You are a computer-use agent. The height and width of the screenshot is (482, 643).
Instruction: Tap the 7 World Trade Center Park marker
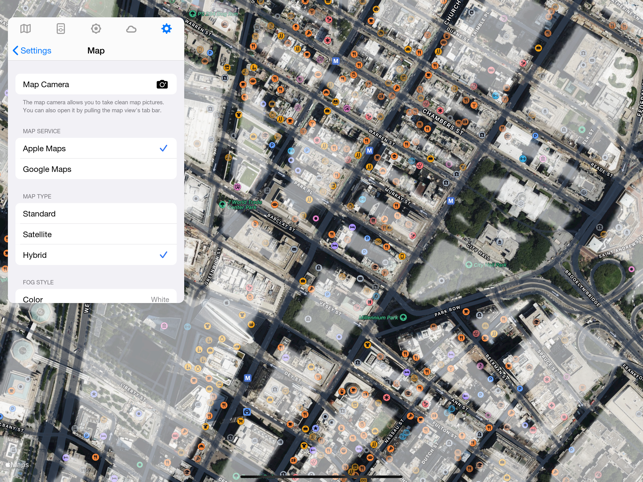(x=223, y=204)
